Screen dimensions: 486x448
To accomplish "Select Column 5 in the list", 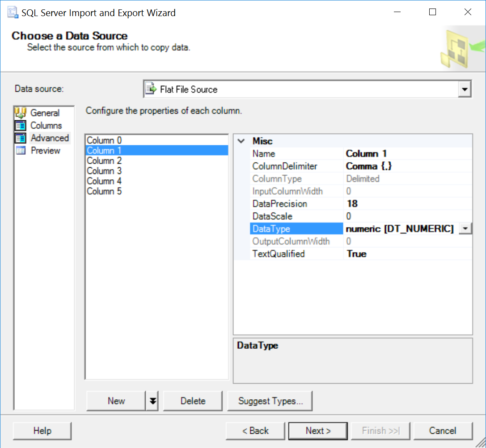I will click(x=104, y=191).
